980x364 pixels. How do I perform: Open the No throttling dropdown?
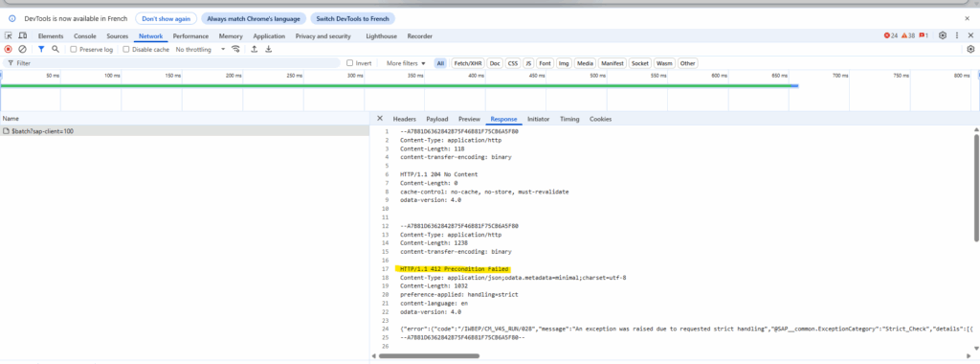tap(200, 49)
